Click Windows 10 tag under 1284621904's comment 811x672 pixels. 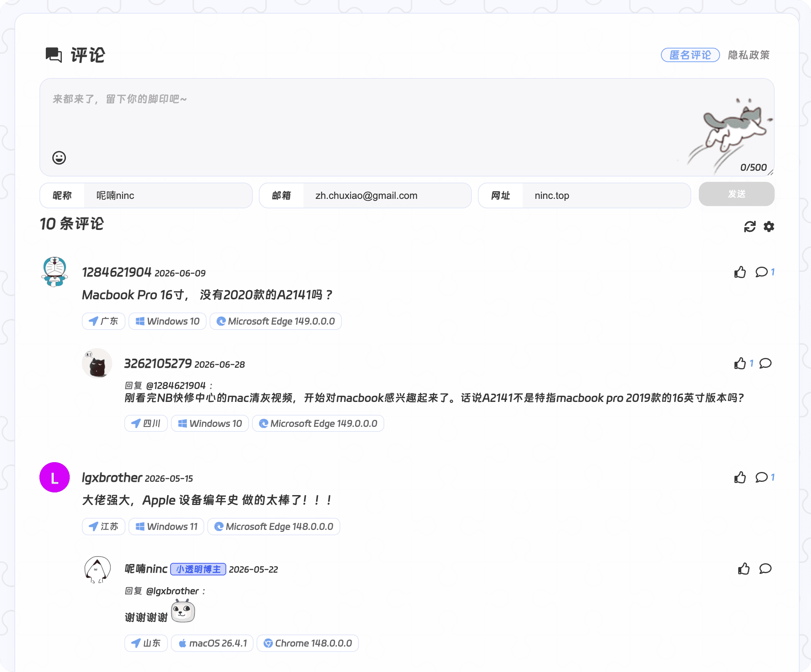pos(168,321)
